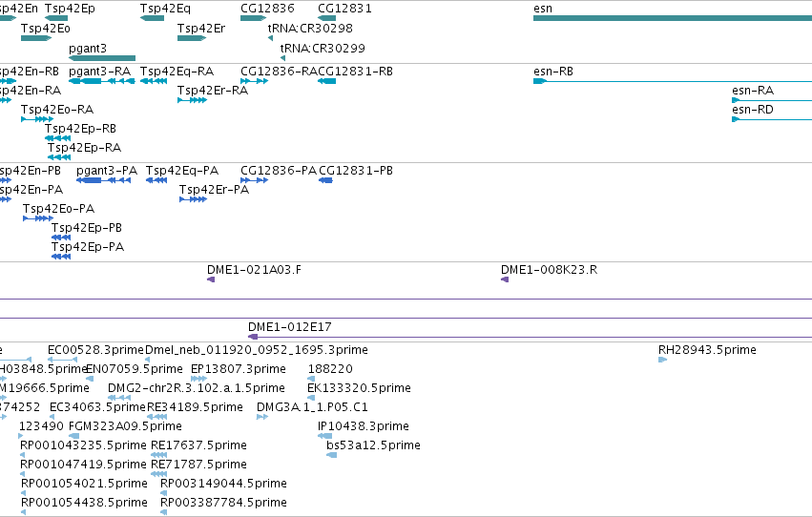The image size is (812, 517).
Task: Click the EP13807.3prime EST label
Action: [239, 369]
